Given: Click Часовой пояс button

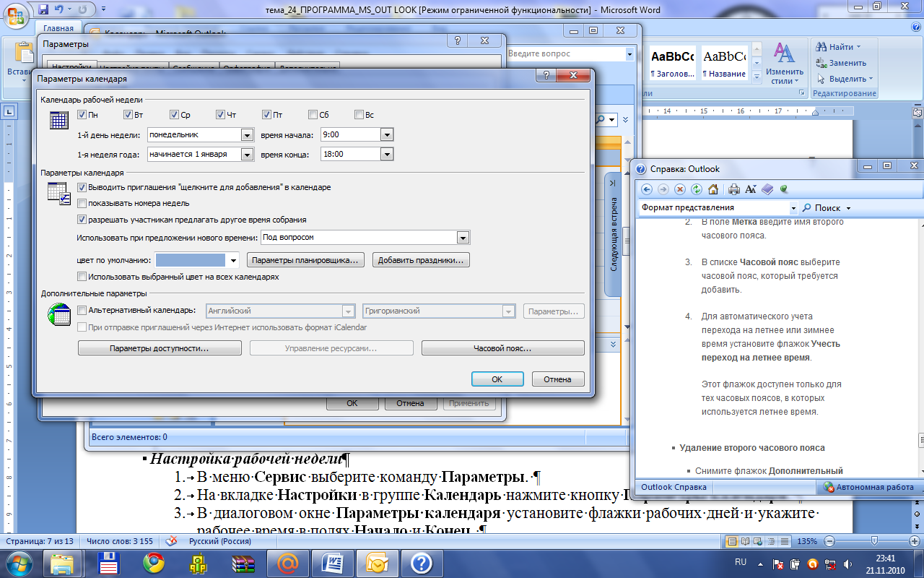Looking at the screenshot, I should [502, 348].
